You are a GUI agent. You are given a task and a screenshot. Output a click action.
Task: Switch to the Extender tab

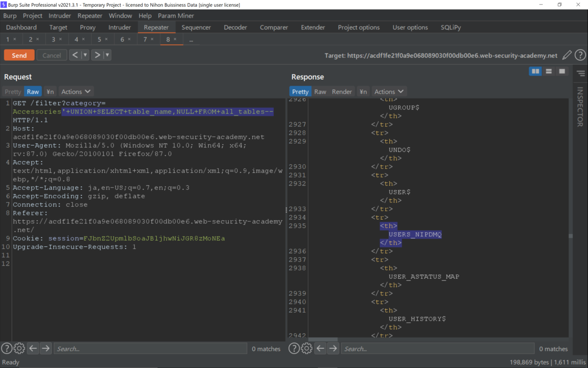coord(314,27)
